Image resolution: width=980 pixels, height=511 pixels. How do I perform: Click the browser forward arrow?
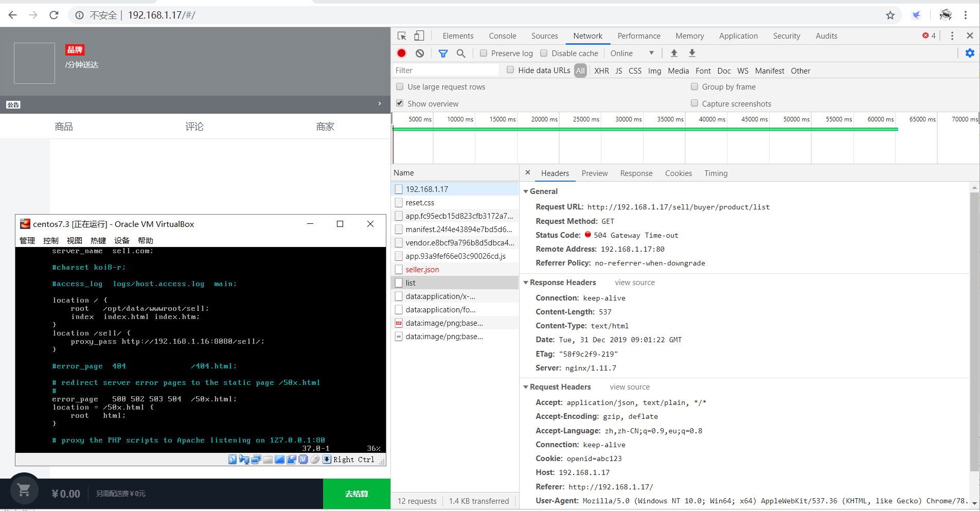coord(33,15)
